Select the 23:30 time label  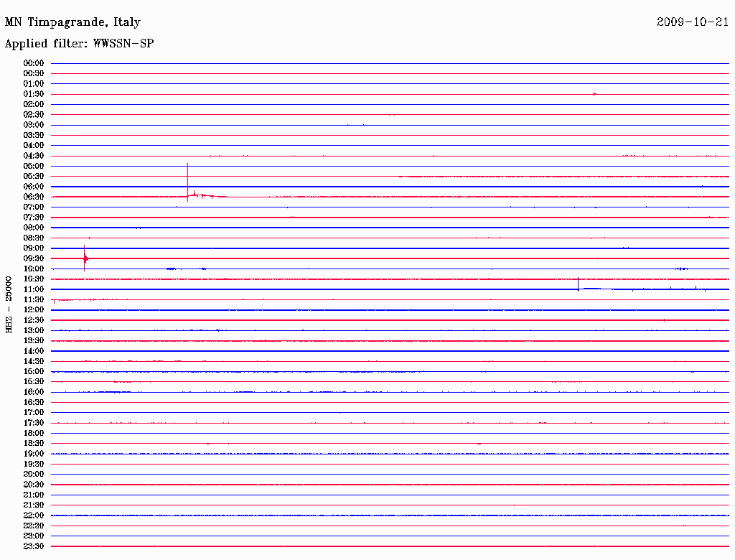point(34,546)
